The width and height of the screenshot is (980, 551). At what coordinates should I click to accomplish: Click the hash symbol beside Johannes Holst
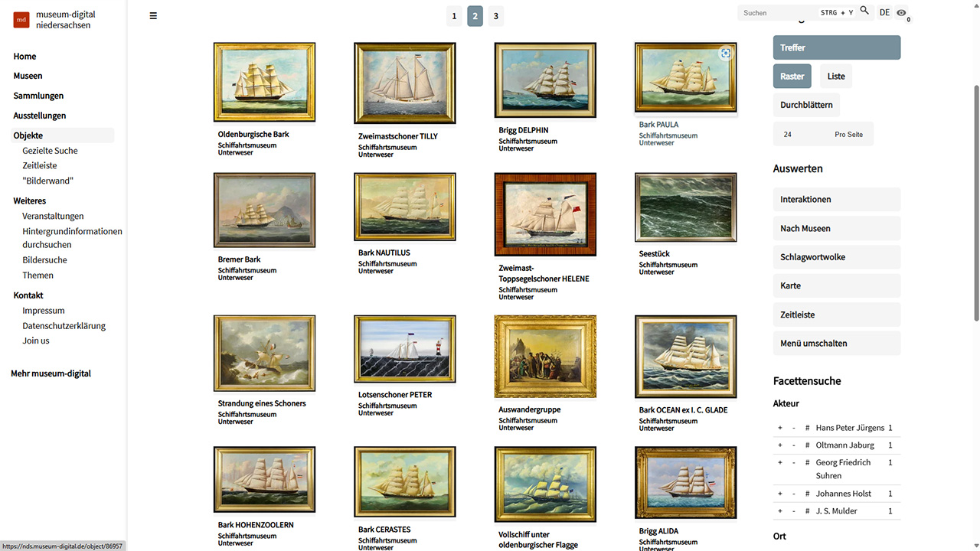(x=807, y=494)
